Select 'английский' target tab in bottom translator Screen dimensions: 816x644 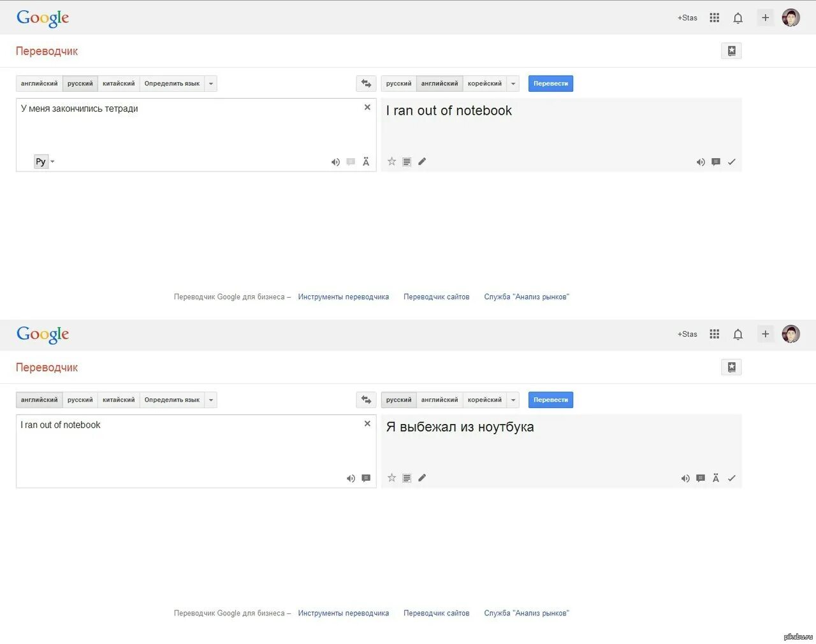pyautogui.click(x=439, y=400)
